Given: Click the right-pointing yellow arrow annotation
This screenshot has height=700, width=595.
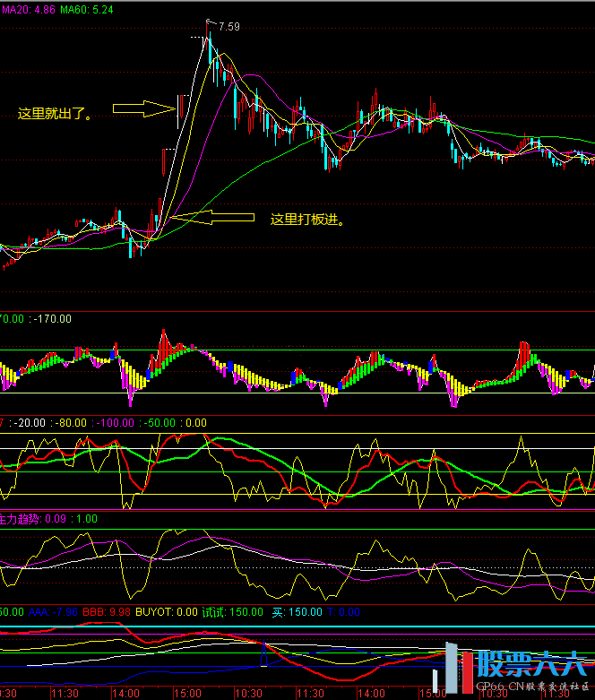Looking at the screenshot, I should coord(143,109).
